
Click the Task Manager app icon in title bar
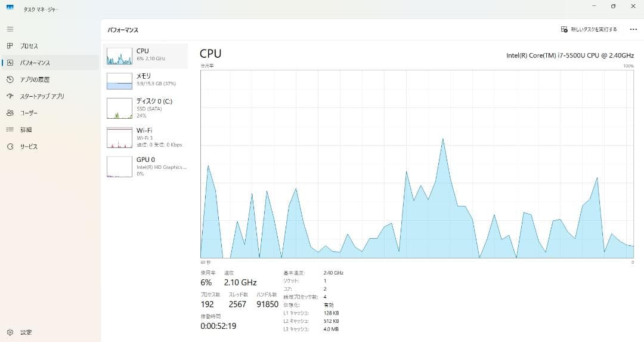[x=10, y=8]
